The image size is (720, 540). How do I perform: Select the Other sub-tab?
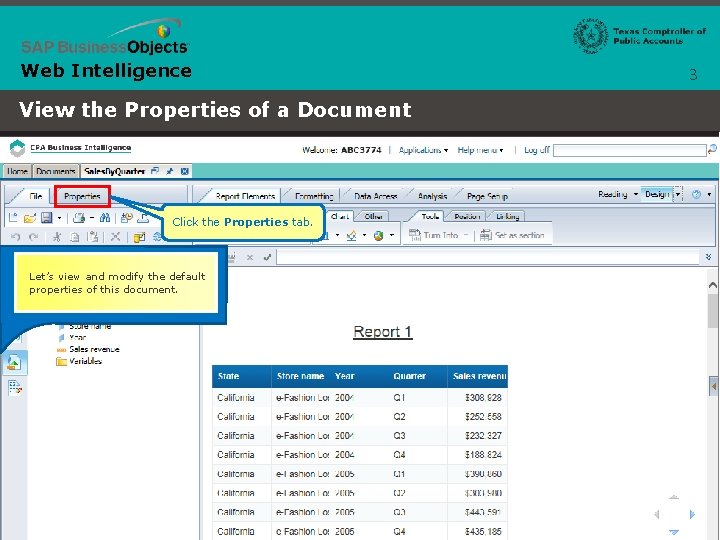[373, 216]
